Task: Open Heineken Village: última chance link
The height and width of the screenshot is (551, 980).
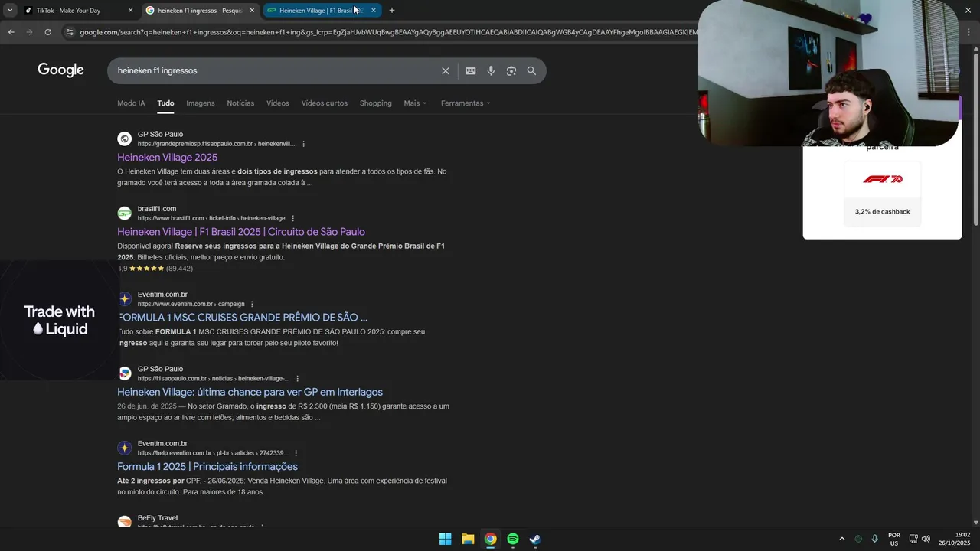Action: coord(250,392)
